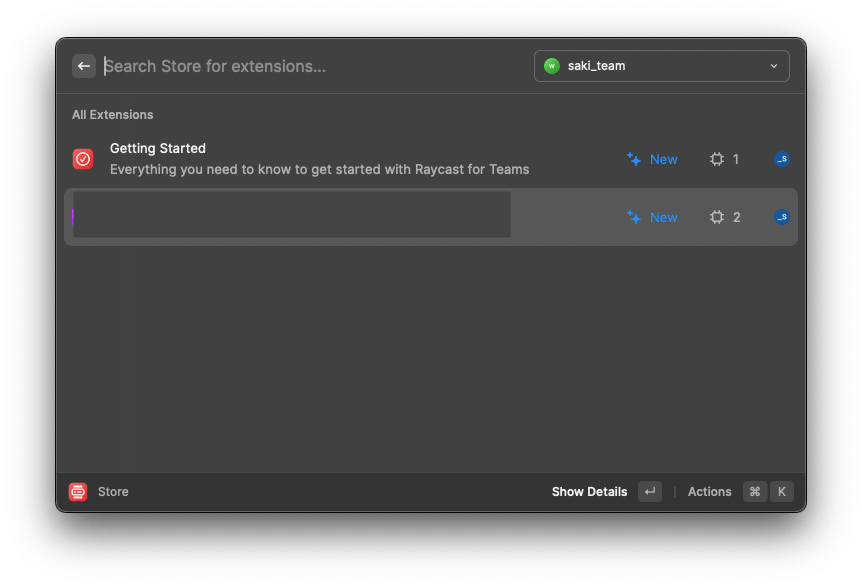The height and width of the screenshot is (586, 862).
Task: Click the author avatar in the highlighted row
Action: point(782,217)
